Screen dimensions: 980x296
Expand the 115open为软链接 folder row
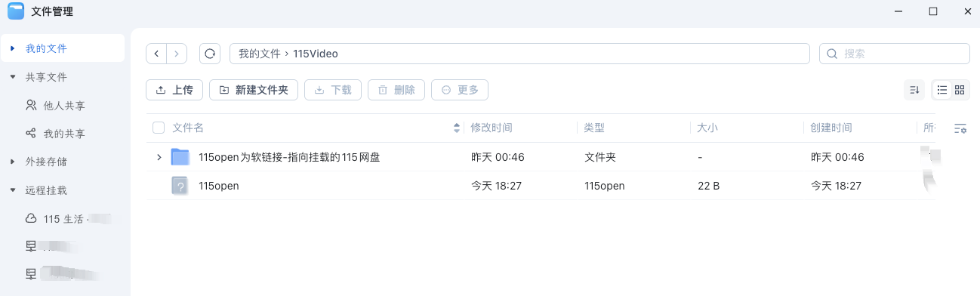[x=159, y=157]
